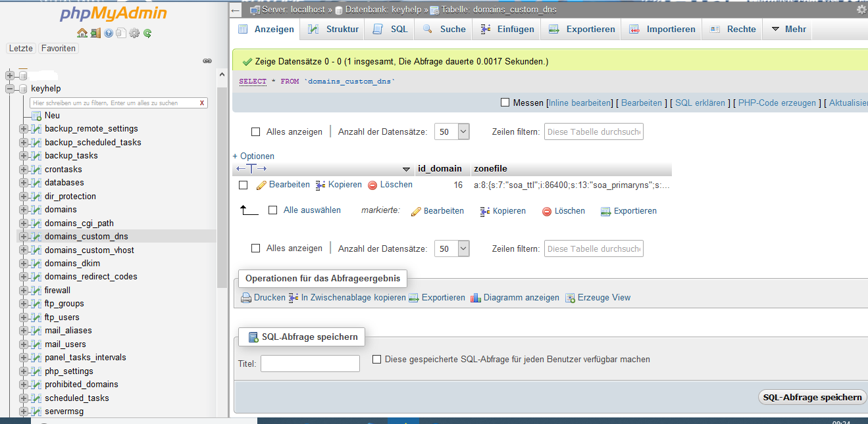Enable the Alle auswählen checkbox
The height and width of the screenshot is (424, 868).
[273, 210]
